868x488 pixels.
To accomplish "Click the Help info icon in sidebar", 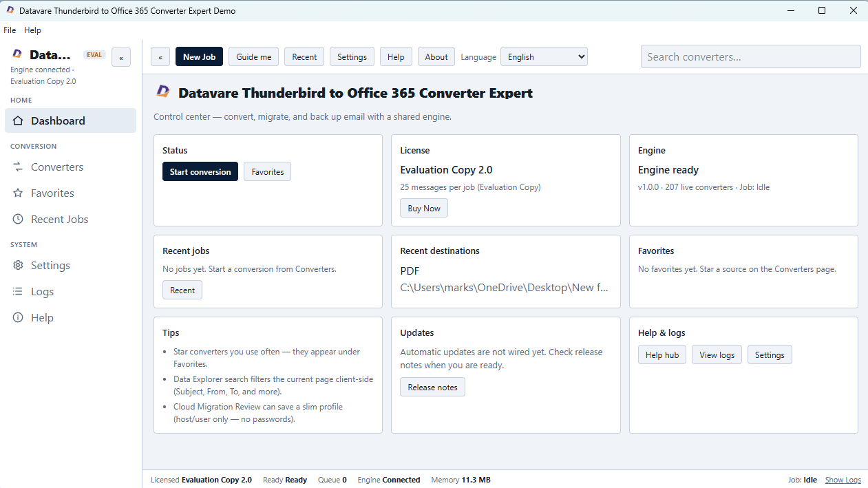I will click(18, 318).
